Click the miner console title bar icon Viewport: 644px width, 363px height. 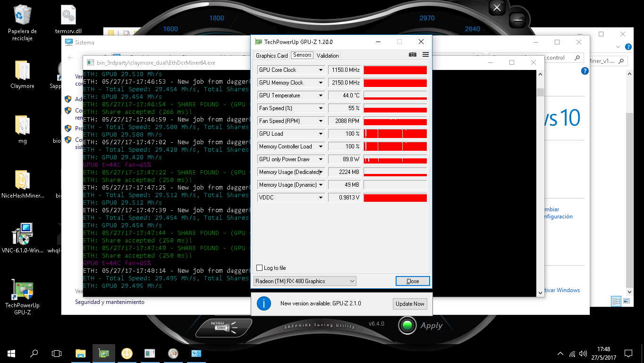tap(90, 62)
